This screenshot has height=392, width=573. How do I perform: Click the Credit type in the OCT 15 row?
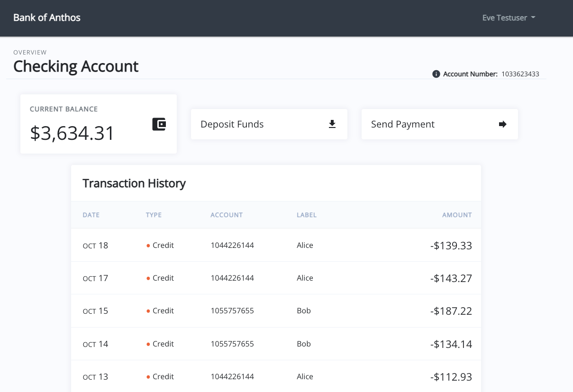[x=160, y=311]
